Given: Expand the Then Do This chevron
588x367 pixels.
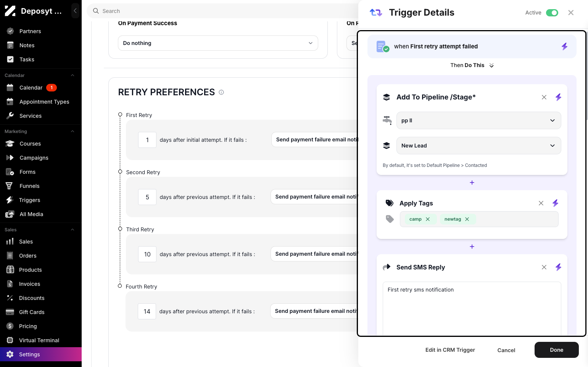Looking at the screenshot, I should pyautogui.click(x=491, y=66).
